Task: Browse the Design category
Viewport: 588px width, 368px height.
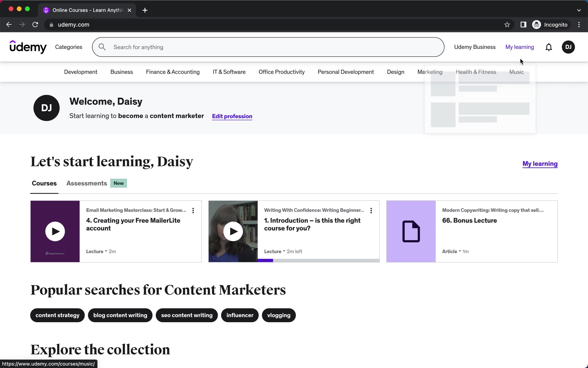Action: [x=395, y=72]
